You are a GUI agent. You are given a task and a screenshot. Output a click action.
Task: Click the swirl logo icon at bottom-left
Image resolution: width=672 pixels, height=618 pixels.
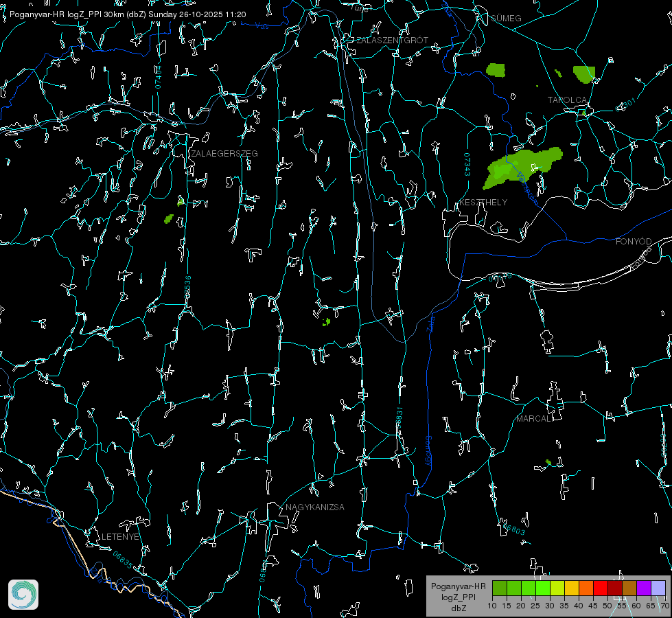[23, 595]
